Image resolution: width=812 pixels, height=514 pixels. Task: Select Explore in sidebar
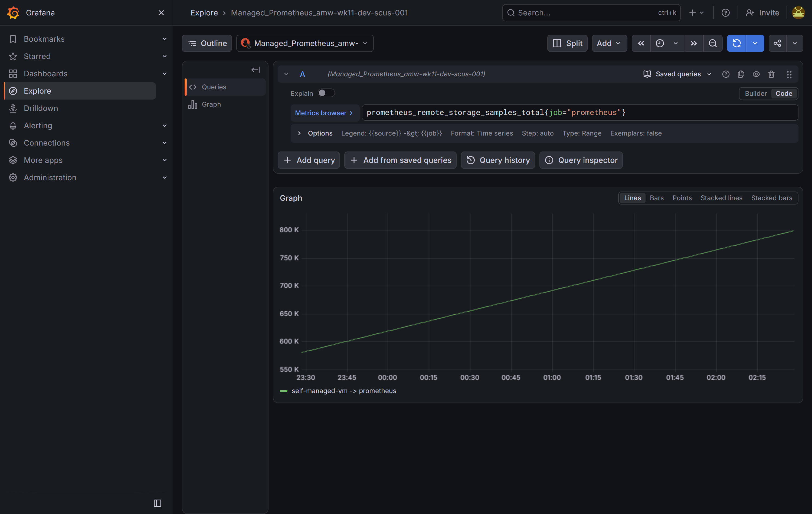(80, 91)
